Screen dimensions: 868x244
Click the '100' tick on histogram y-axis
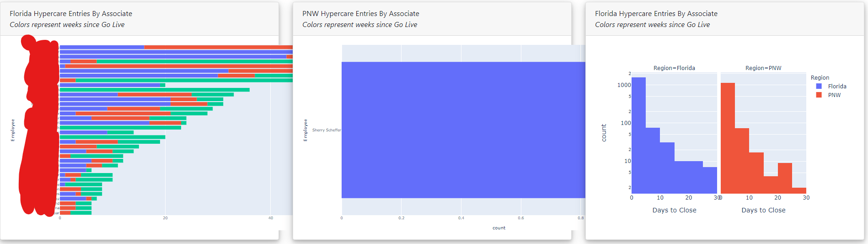[626, 123]
